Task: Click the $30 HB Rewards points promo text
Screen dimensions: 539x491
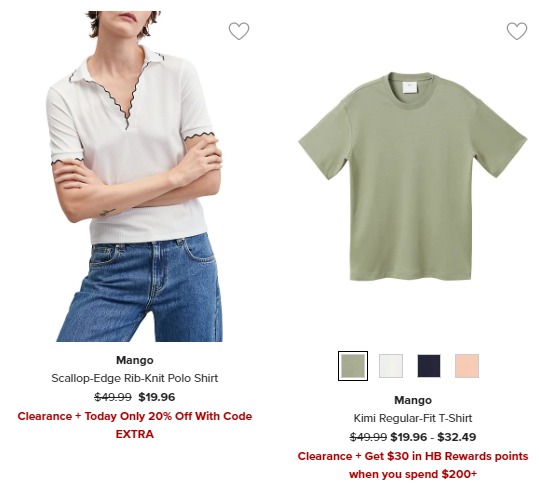Action: [x=412, y=465]
